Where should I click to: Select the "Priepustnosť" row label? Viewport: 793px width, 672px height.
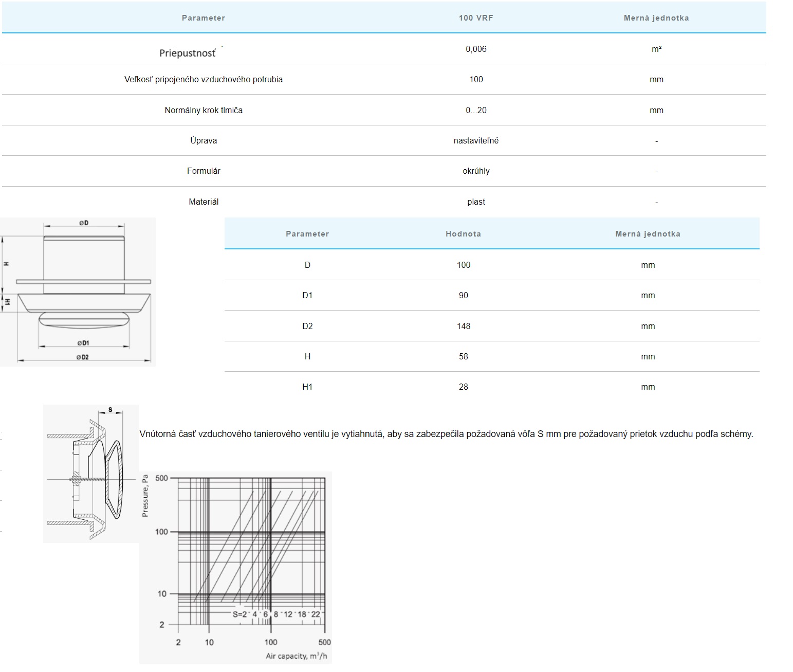[x=188, y=53]
